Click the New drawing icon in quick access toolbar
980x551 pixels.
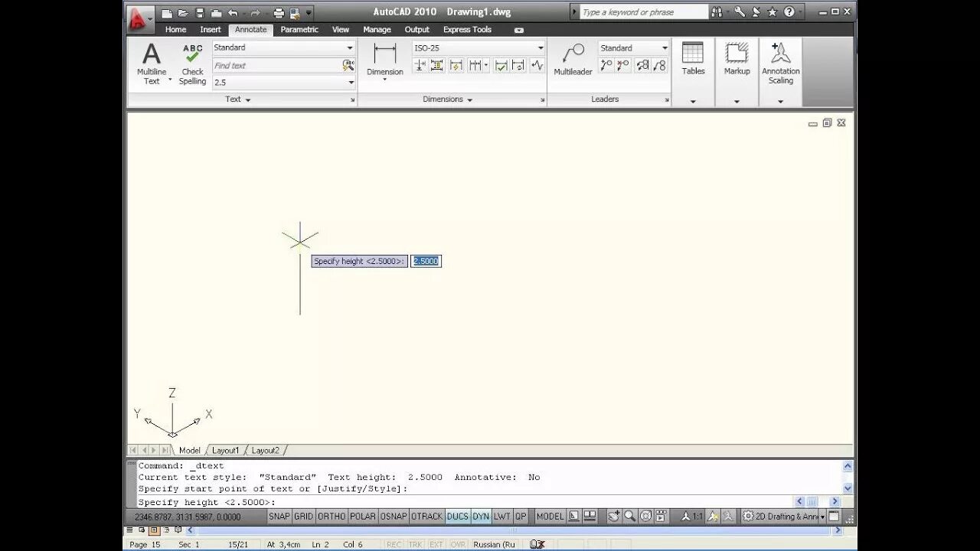pos(167,12)
